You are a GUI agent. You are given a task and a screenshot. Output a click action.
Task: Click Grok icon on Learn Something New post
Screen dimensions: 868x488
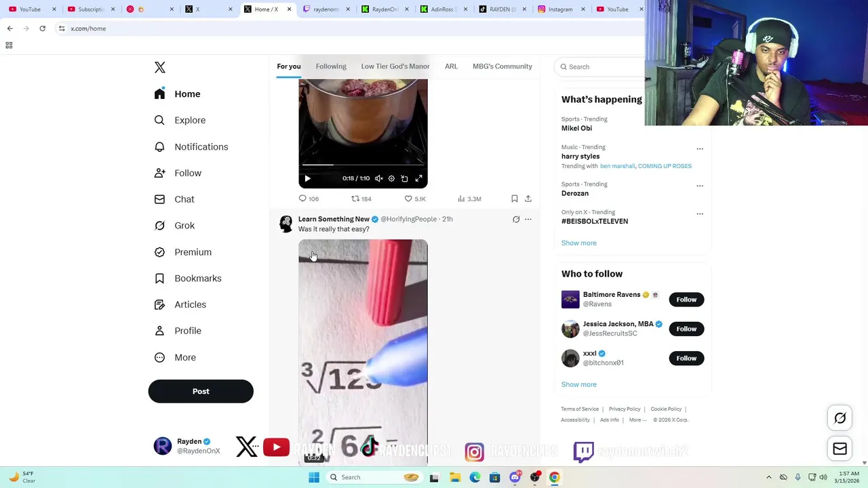click(x=516, y=219)
